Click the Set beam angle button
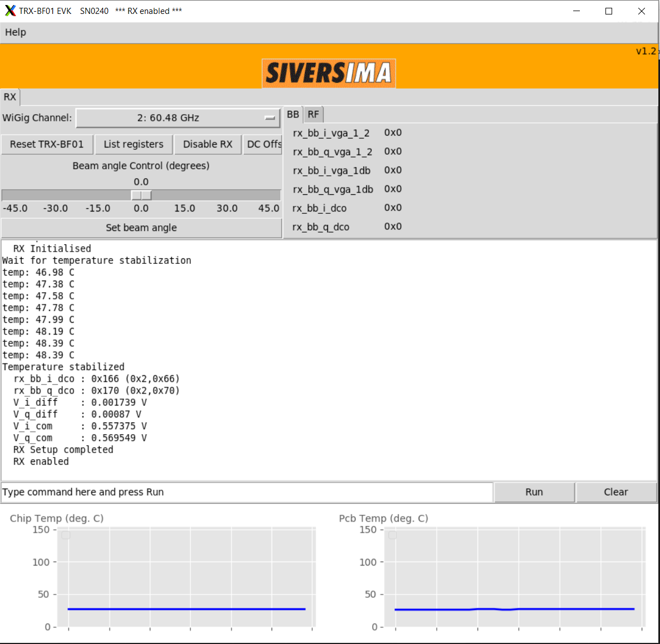660x644 pixels. tap(141, 228)
